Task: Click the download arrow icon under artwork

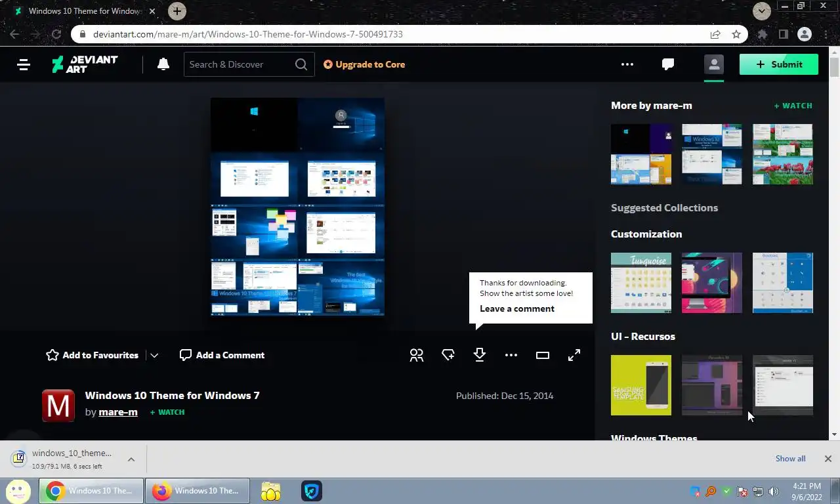Action: click(480, 355)
